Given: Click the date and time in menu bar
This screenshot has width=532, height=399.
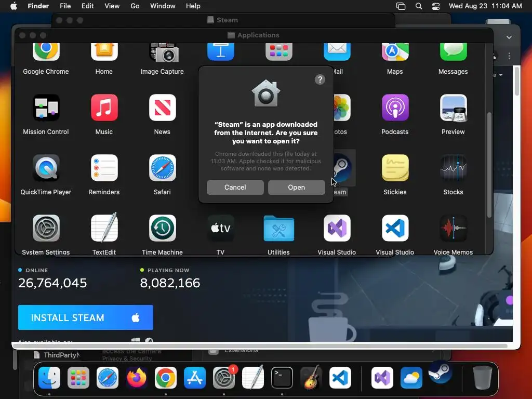Looking at the screenshot, I should click(x=485, y=6).
